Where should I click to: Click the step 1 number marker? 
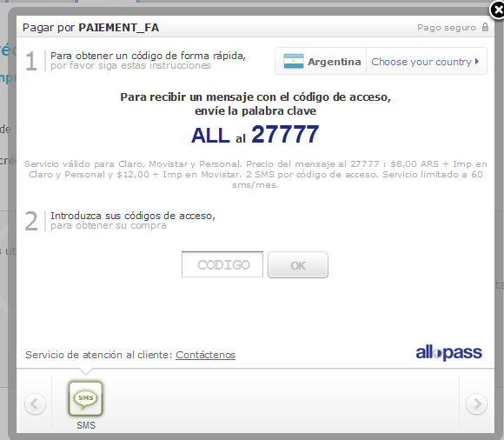tap(31, 61)
